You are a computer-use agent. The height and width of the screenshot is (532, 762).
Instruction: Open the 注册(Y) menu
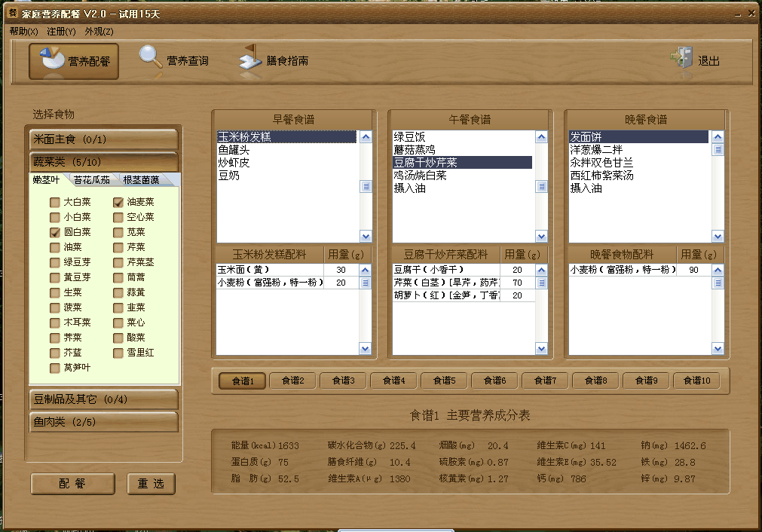tap(61, 32)
